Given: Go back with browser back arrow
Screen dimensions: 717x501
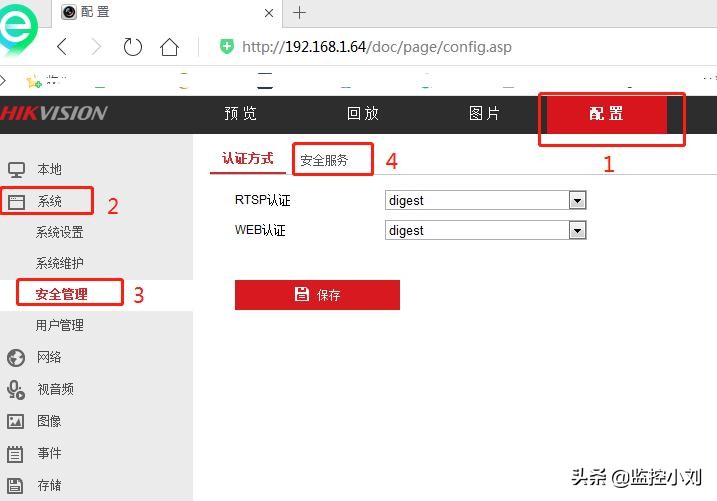Looking at the screenshot, I should click(x=62, y=47).
